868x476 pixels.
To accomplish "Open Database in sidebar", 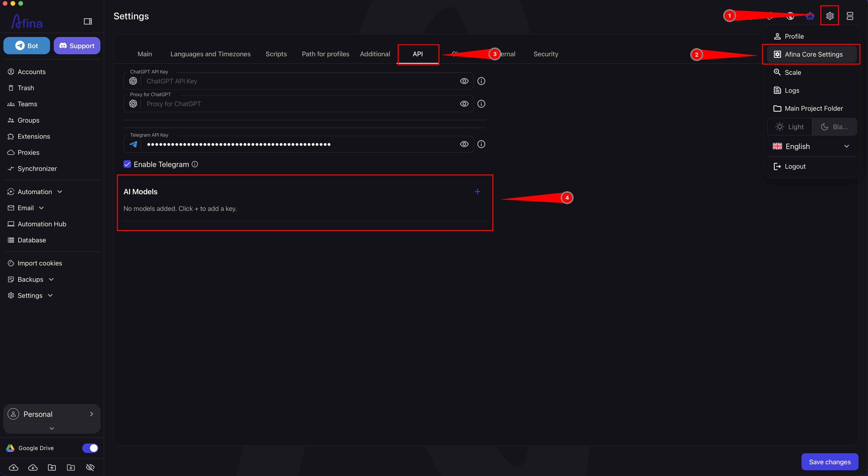I will pyautogui.click(x=52, y=240).
